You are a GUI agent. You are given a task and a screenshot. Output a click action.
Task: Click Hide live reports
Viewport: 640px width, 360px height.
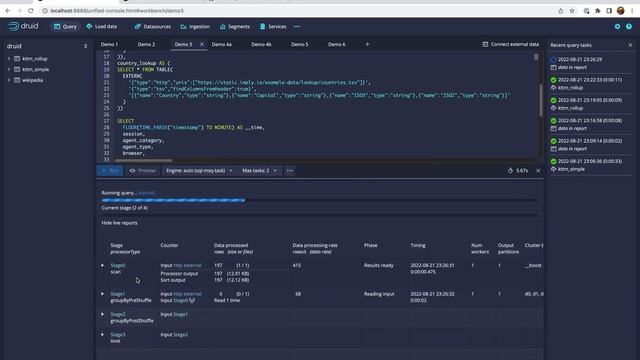pyautogui.click(x=119, y=223)
